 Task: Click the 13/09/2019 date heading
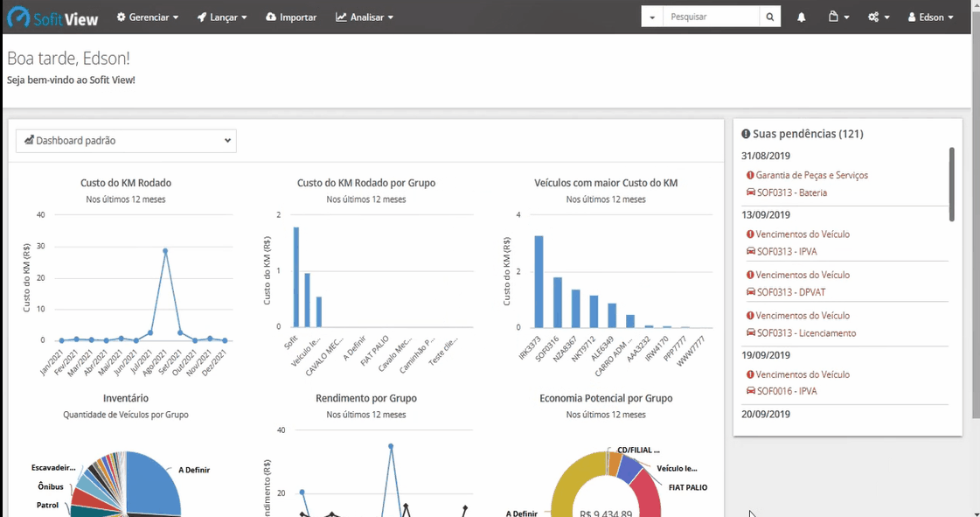[766, 214]
